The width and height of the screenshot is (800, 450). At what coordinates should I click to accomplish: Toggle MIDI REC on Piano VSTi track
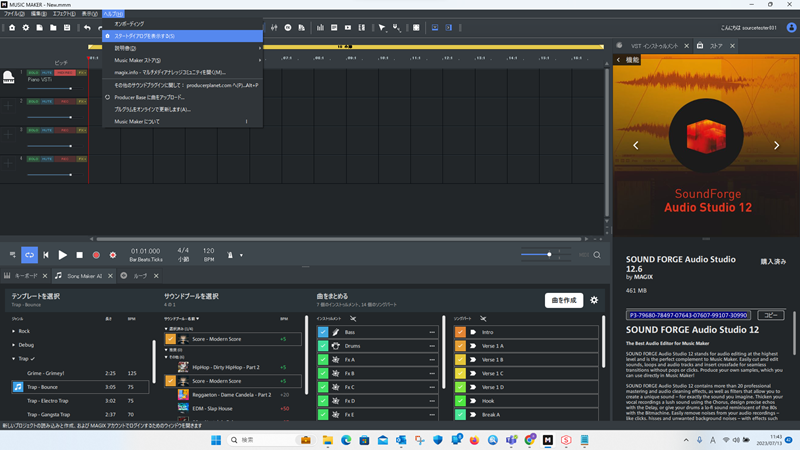65,73
